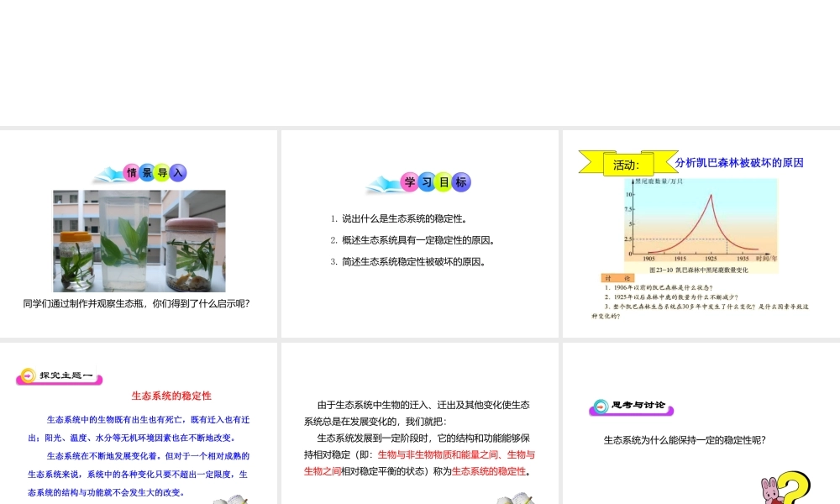This screenshot has width=840, height=504.
Task: Click the rabbit with question mark graphic
Action: click(x=785, y=487)
